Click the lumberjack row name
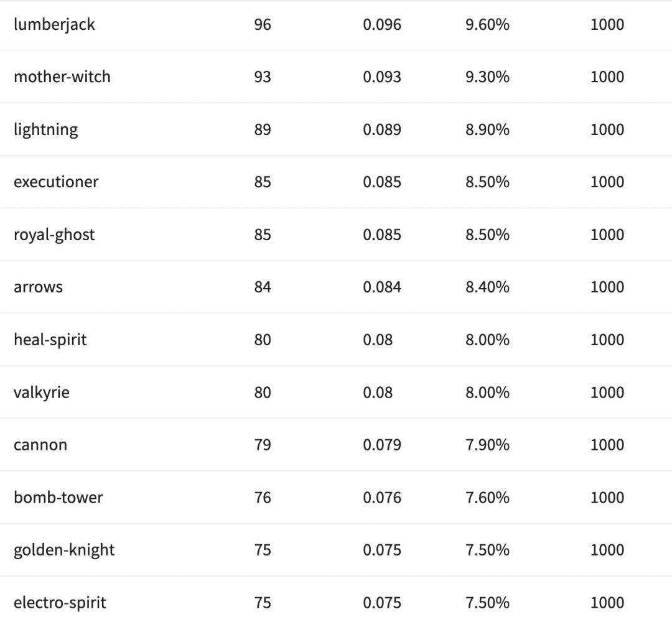 coord(54,25)
